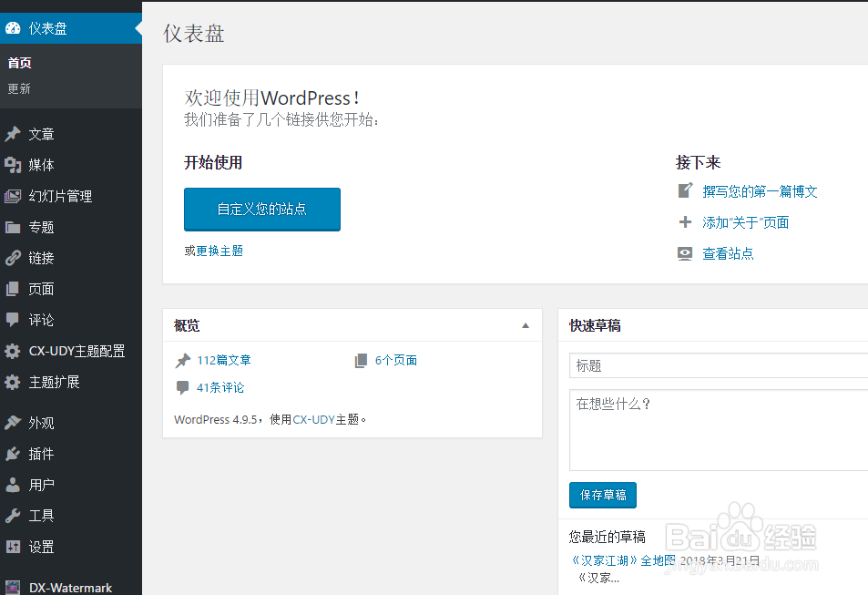
Task: Open 添加"关于"页面 link
Action: pos(746,222)
